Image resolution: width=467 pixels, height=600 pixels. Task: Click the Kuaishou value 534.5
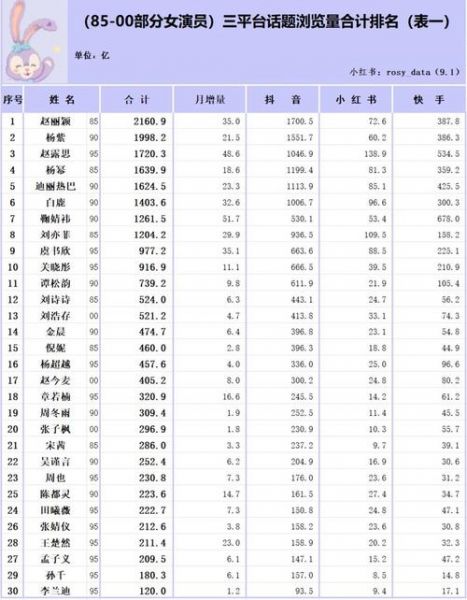pyautogui.click(x=448, y=154)
